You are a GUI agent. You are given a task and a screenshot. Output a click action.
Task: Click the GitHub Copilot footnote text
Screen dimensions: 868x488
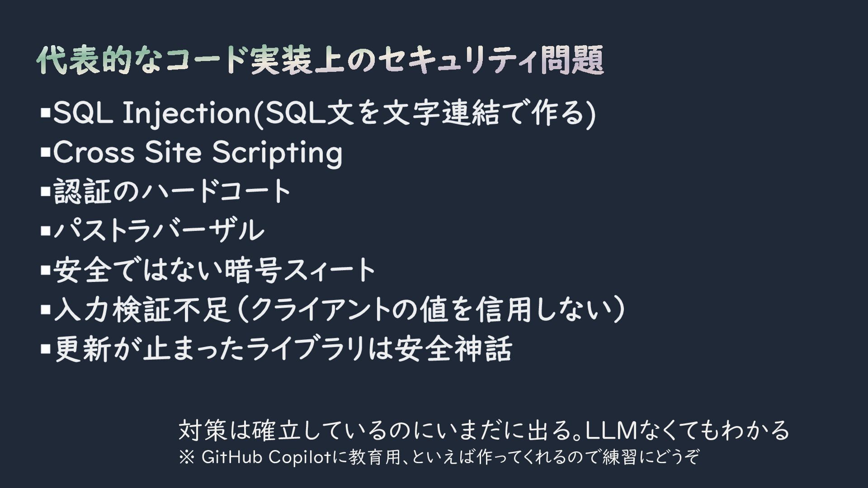(439, 457)
